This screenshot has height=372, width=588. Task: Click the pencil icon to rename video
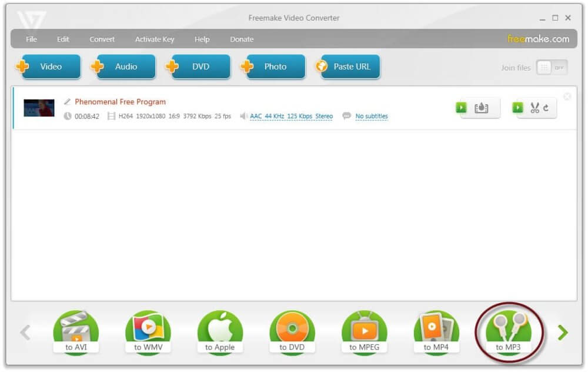coord(67,102)
